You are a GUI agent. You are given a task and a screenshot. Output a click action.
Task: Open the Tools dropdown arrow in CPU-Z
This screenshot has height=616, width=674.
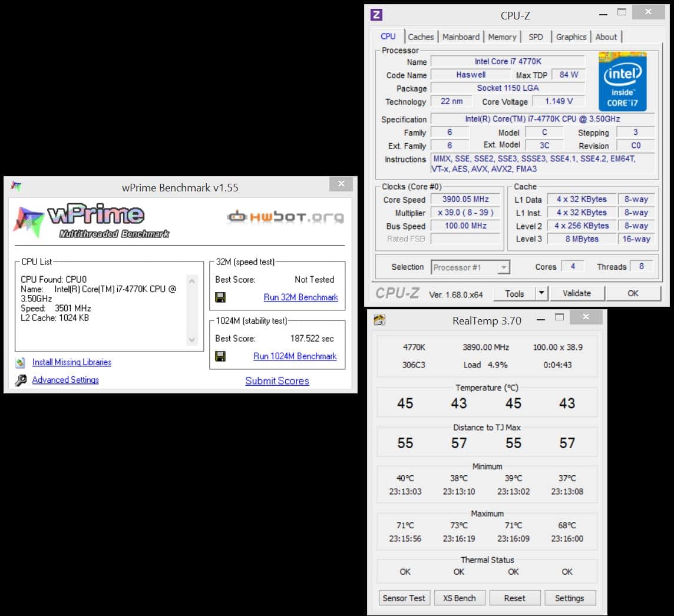click(541, 293)
